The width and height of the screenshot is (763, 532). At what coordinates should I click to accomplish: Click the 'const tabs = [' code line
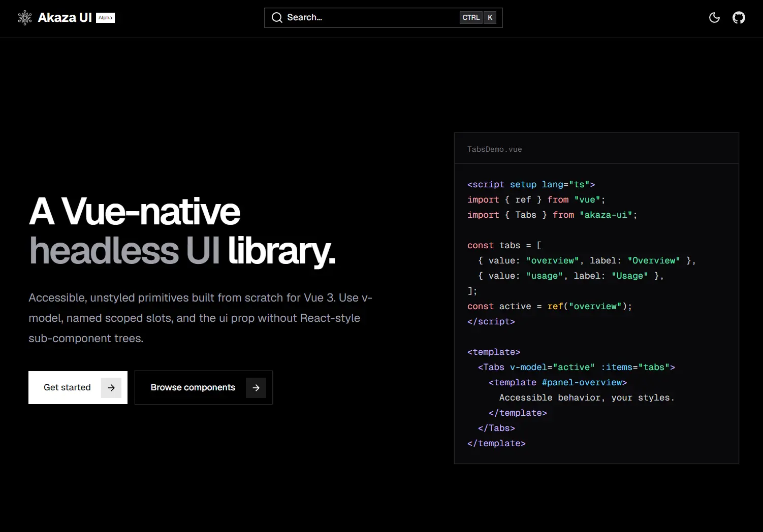click(x=504, y=246)
